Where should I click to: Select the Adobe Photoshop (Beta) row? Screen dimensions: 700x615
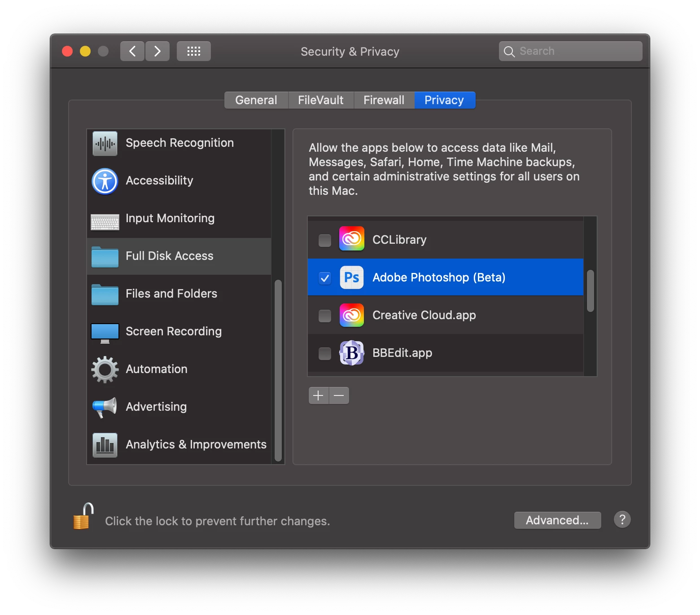(446, 277)
